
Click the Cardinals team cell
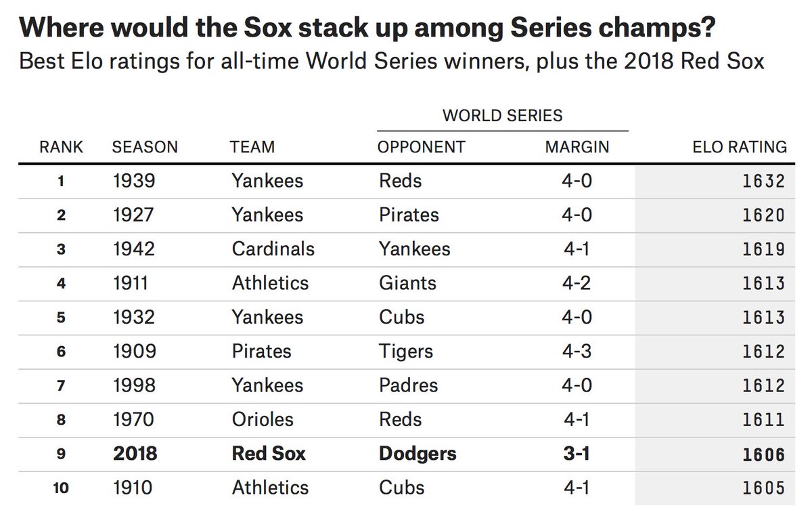[273, 249]
